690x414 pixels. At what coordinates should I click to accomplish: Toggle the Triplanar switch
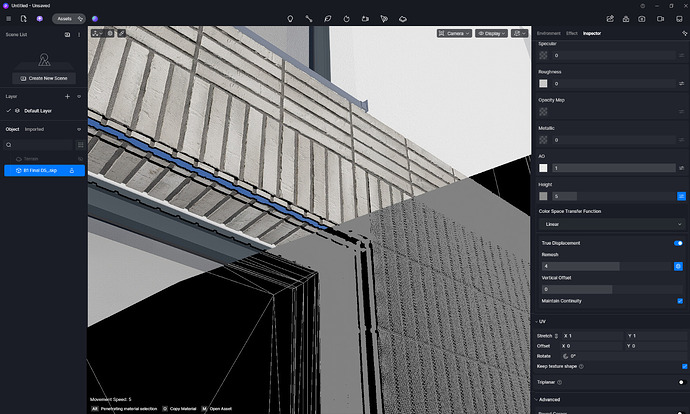pyautogui.click(x=682, y=382)
